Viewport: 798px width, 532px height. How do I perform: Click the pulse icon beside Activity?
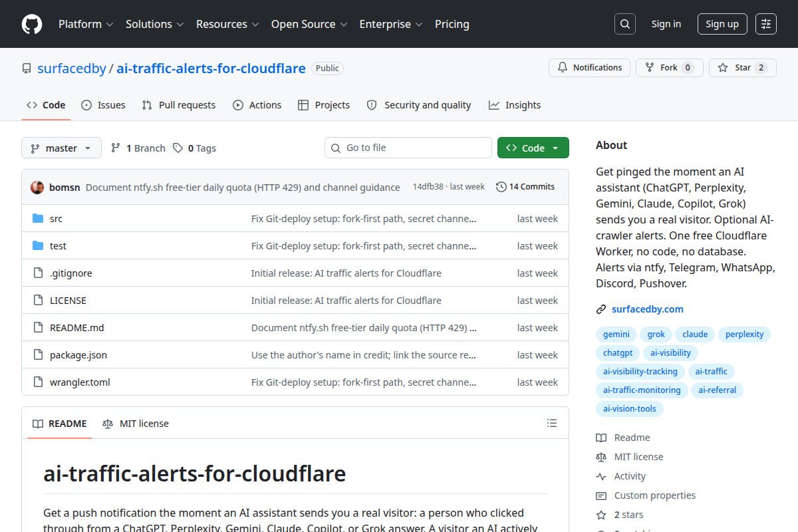tap(601, 476)
